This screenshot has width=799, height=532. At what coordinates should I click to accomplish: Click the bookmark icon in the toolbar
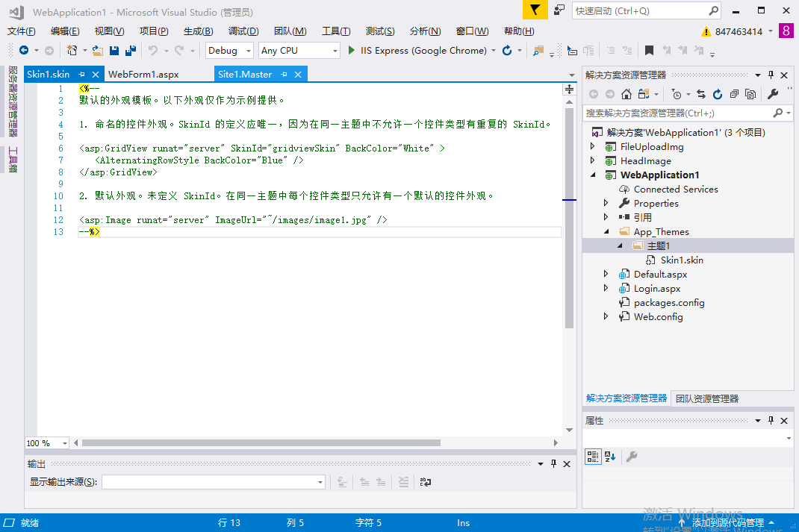[649, 51]
